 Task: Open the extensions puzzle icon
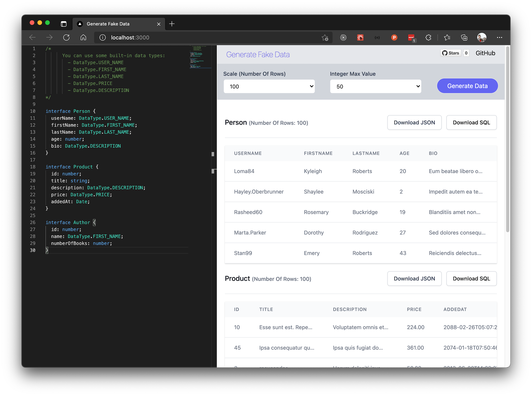point(428,38)
